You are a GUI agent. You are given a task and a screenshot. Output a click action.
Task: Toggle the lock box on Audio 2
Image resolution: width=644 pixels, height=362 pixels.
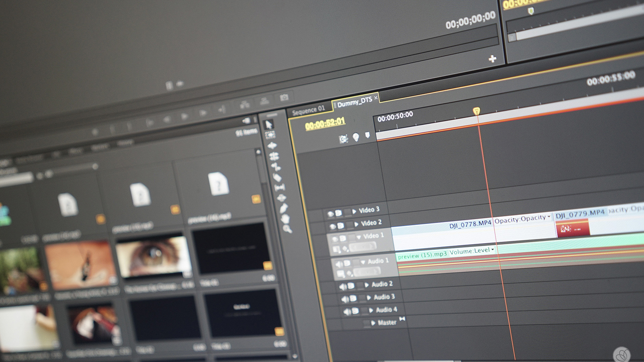360,285
